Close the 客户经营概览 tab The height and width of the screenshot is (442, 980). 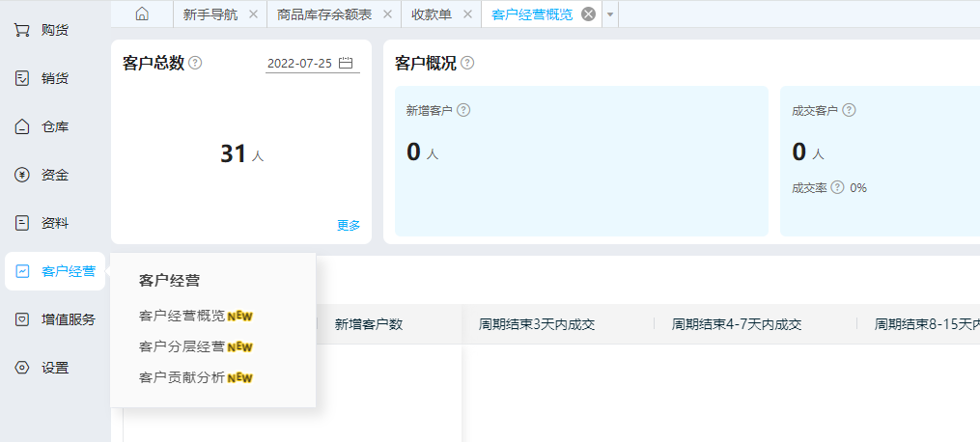pyautogui.click(x=588, y=14)
